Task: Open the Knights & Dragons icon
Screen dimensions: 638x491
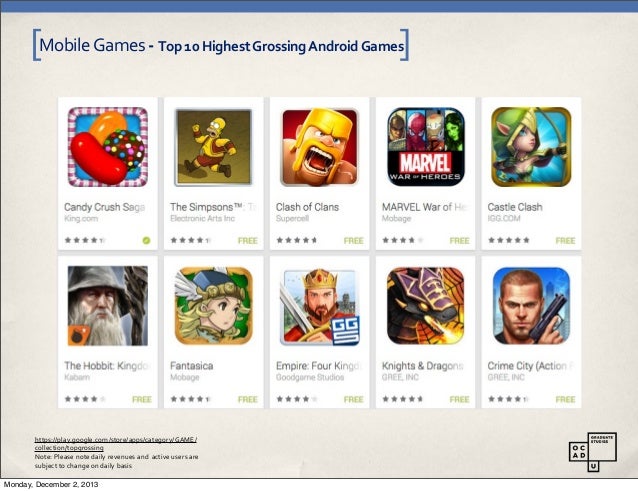Action: point(426,306)
